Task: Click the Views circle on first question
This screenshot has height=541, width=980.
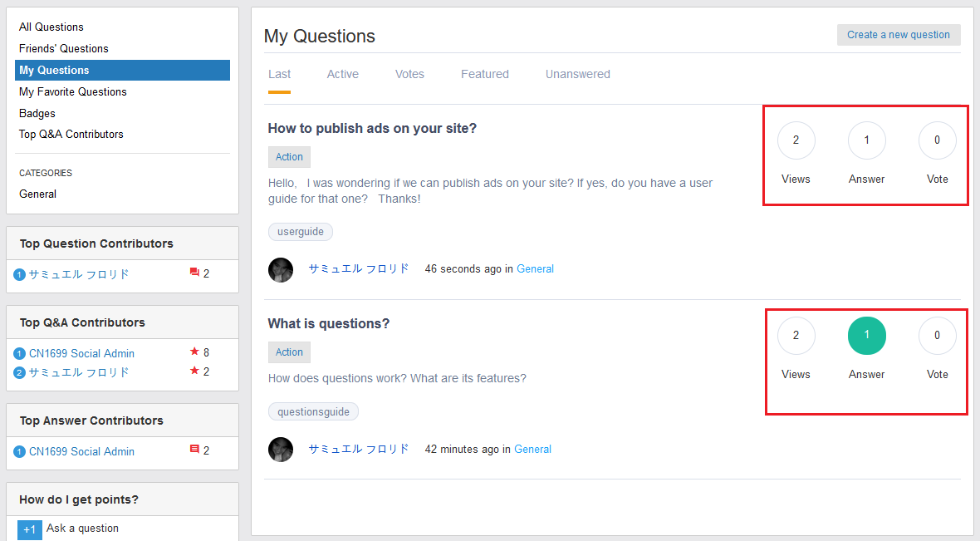Action: click(796, 140)
